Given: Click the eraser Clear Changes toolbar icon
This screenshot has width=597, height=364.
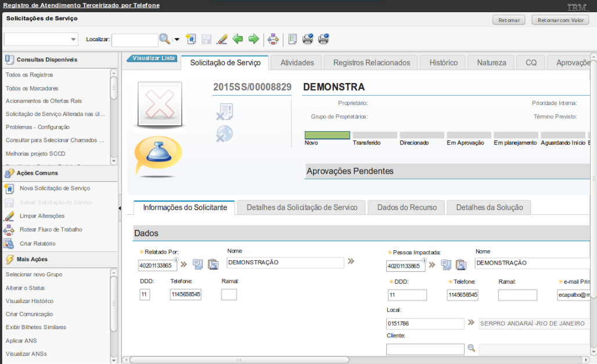Looking at the screenshot, I should 222,39.
